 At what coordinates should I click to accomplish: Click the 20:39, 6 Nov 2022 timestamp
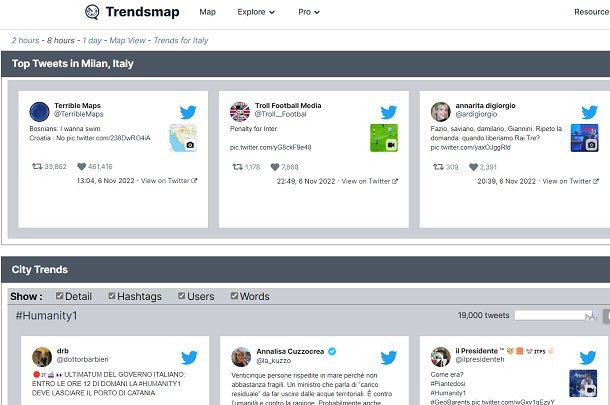coord(507,181)
